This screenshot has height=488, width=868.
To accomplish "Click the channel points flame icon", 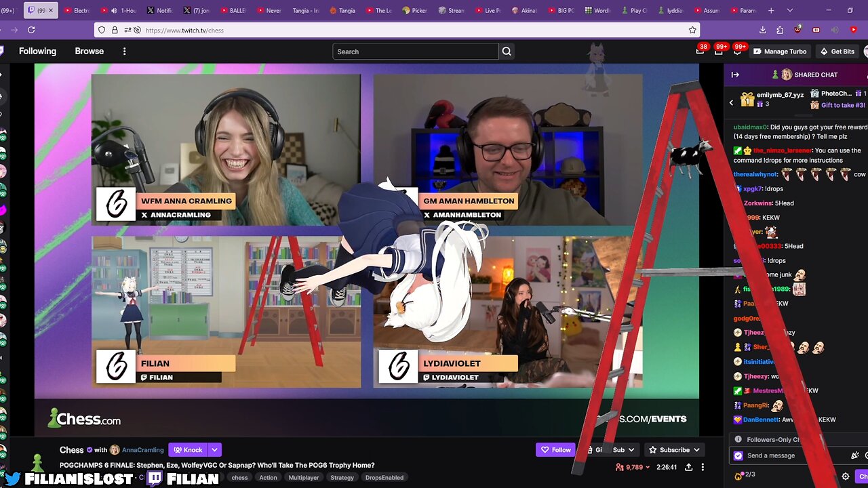I will 738,476.
